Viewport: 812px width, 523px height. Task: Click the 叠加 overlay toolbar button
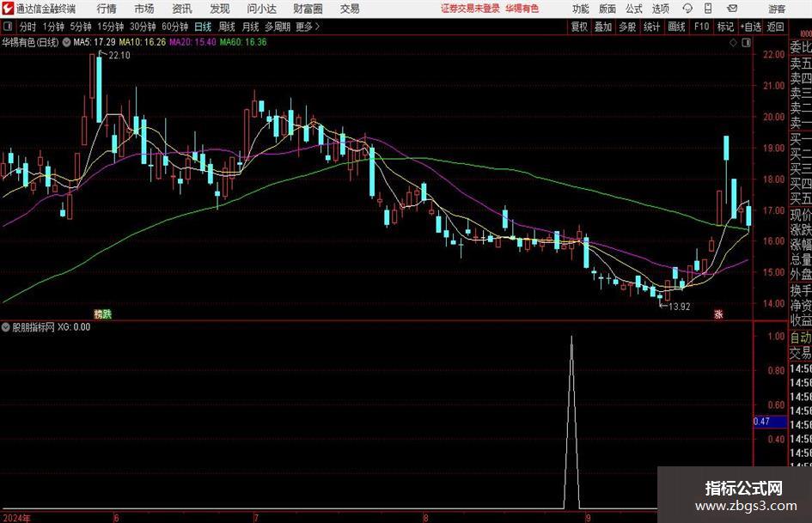(x=603, y=27)
